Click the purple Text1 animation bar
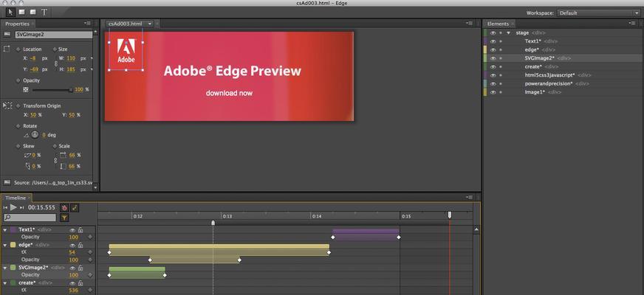The image size is (644, 295). point(366,232)
